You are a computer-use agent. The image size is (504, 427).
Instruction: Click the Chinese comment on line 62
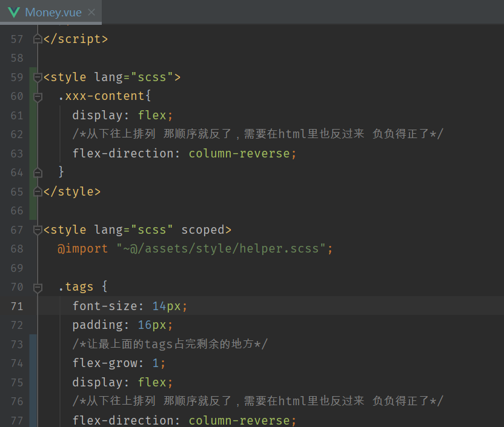click(x=258, y=134)
